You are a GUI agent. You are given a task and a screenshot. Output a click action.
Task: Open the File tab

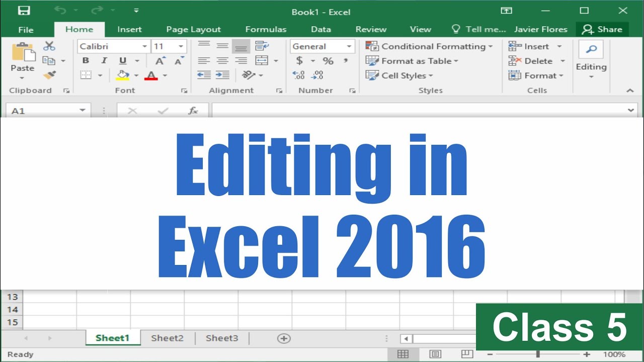click(x=26, y=29)
